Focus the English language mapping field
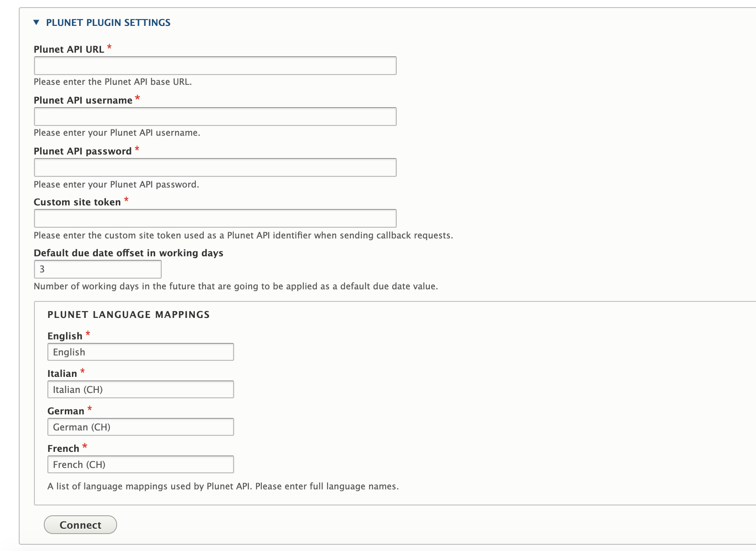Screen dimensions: 756x551 (x=141, y=352)
